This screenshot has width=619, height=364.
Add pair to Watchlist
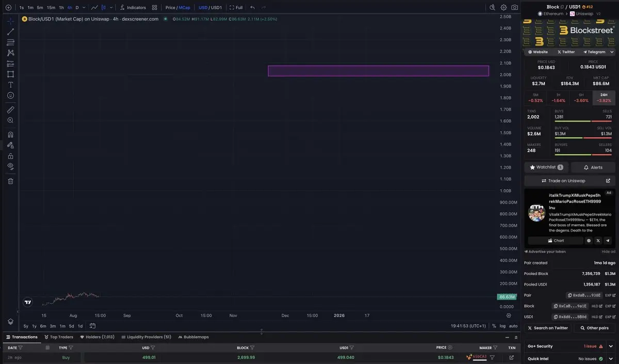coord(546,168)
